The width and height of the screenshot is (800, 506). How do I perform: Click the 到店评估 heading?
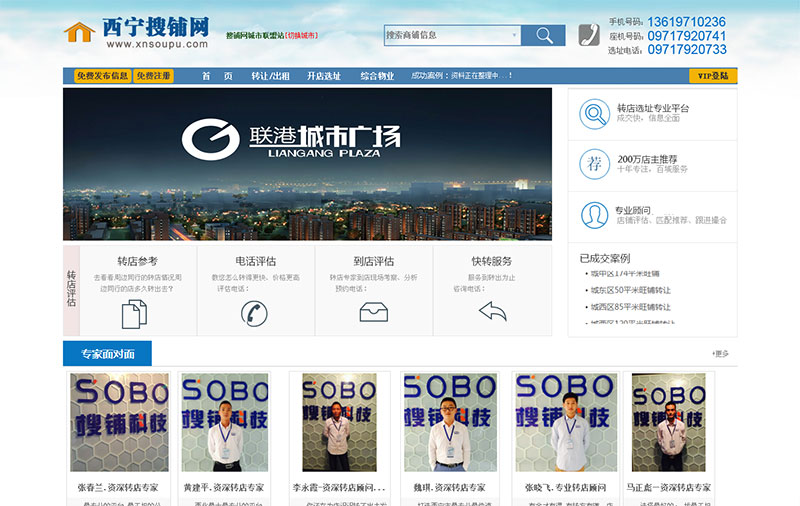pyautogui.click(x=373, y=261)
